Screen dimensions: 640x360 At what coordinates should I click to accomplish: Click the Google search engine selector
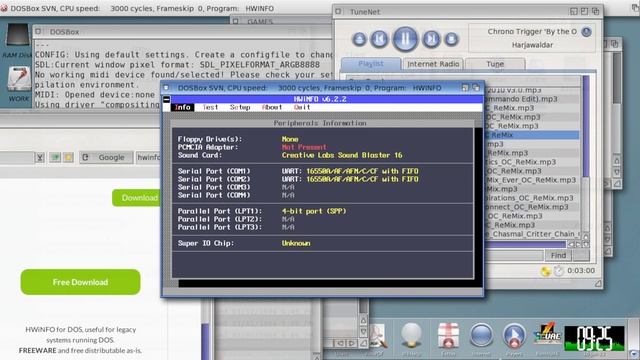point(107,157)
